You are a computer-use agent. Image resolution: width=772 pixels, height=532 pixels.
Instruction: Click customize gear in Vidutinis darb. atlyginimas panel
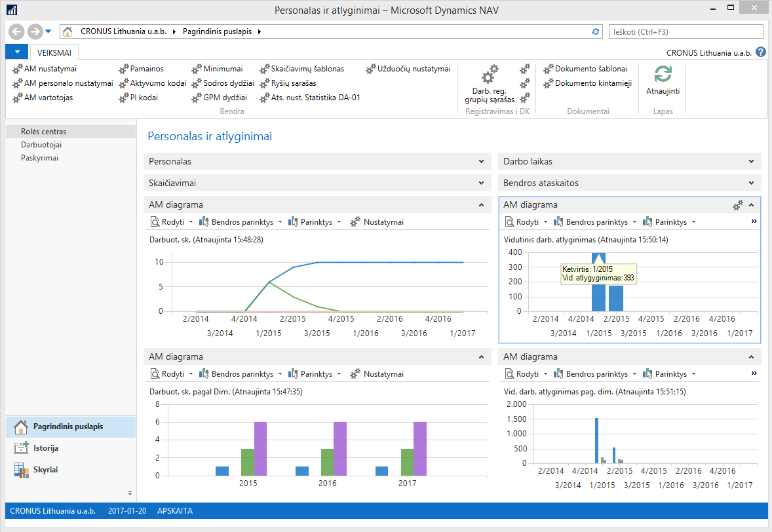pos(737,205)
